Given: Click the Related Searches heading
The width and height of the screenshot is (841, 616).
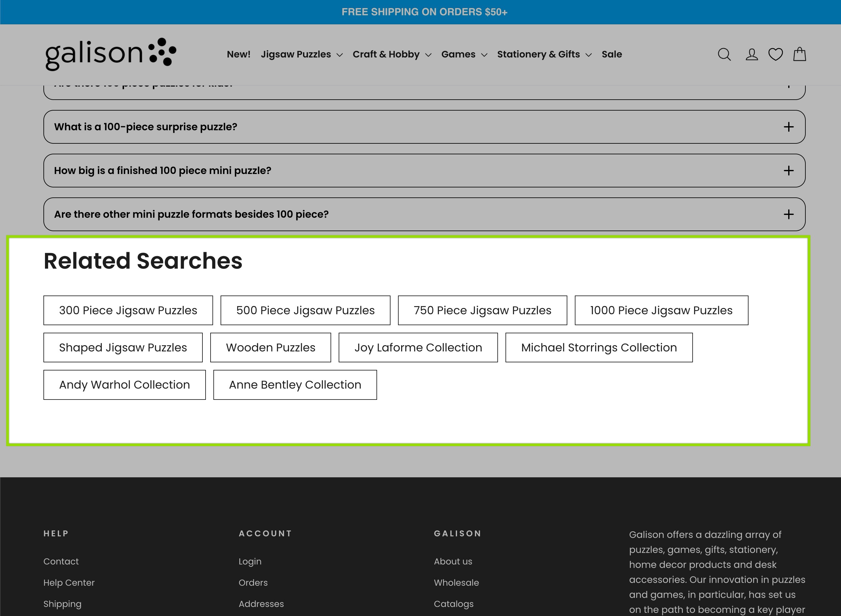Looking at the screenshot, I should [x=143, y=261].
